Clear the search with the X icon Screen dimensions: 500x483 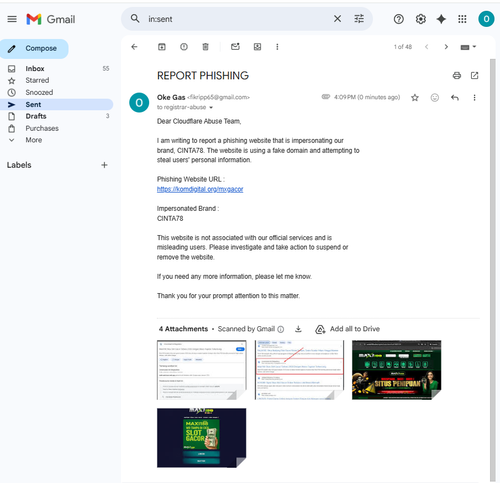337,19
